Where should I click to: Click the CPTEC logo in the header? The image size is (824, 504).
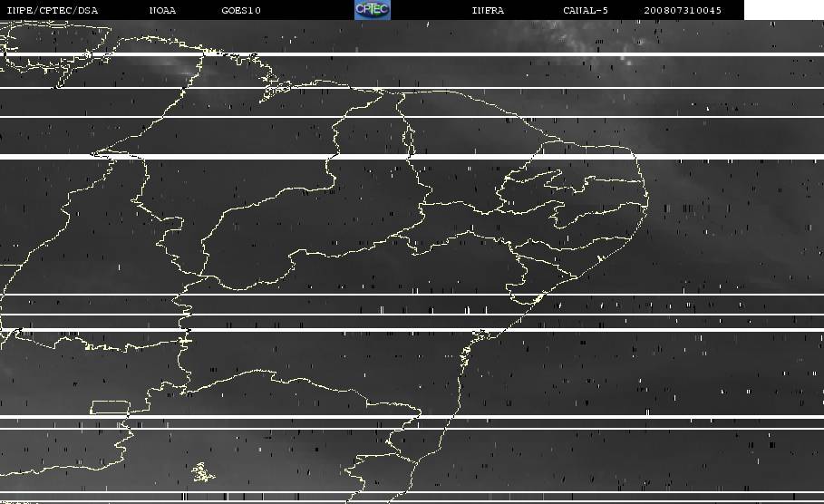point(372,10)
